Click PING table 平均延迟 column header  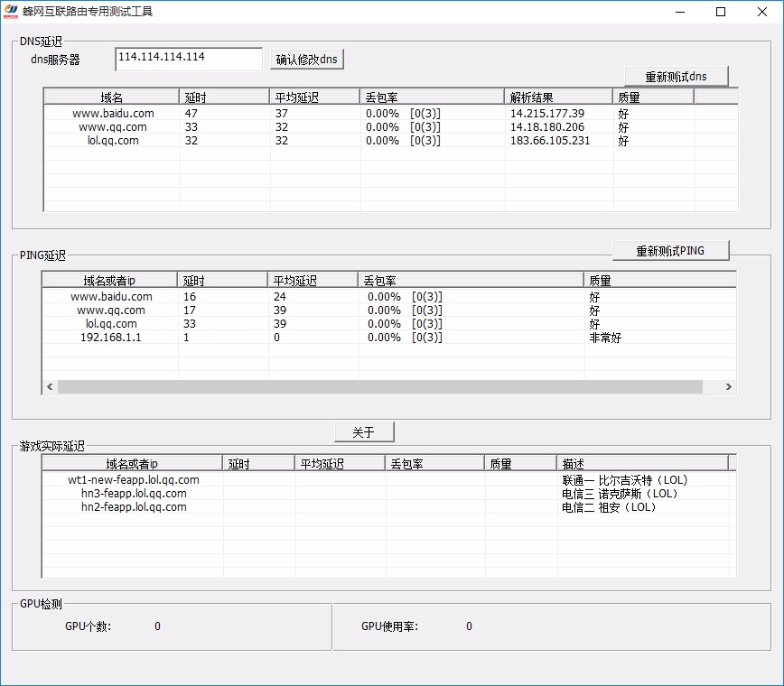click(313, 281)
